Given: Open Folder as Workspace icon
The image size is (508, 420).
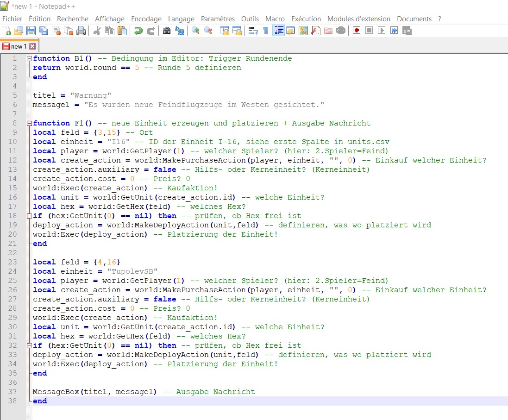Looking at the screenshot, I should (x=328, y=31).
